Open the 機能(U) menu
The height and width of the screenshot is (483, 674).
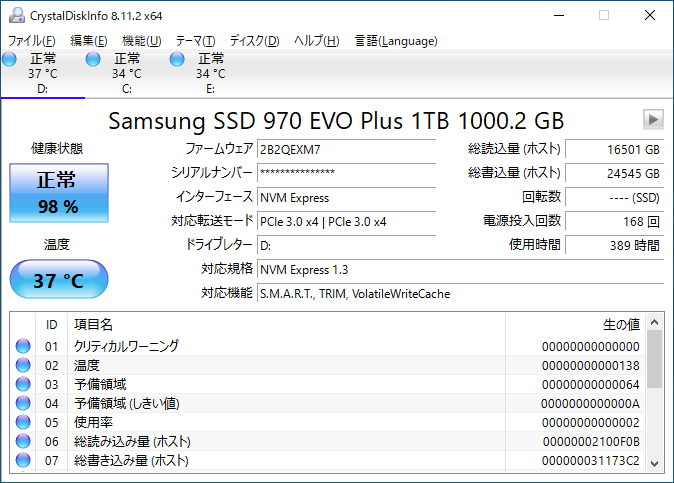click(x=141, y=41)
